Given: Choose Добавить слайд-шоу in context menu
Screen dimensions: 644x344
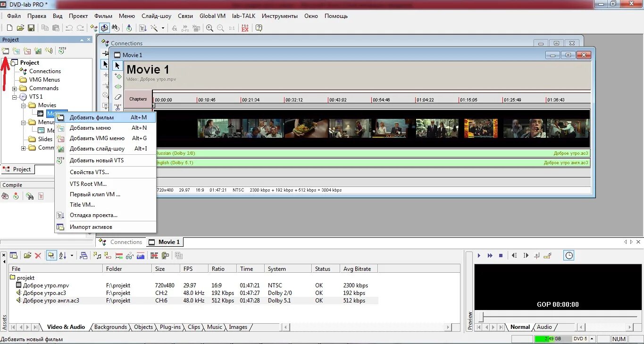Looking at the screenshot, I should 106,149.
